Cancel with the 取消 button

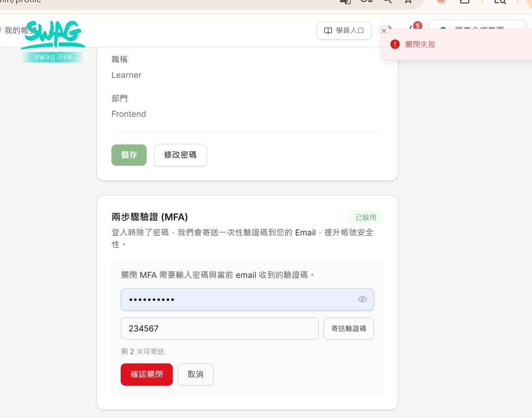(196, 374)
